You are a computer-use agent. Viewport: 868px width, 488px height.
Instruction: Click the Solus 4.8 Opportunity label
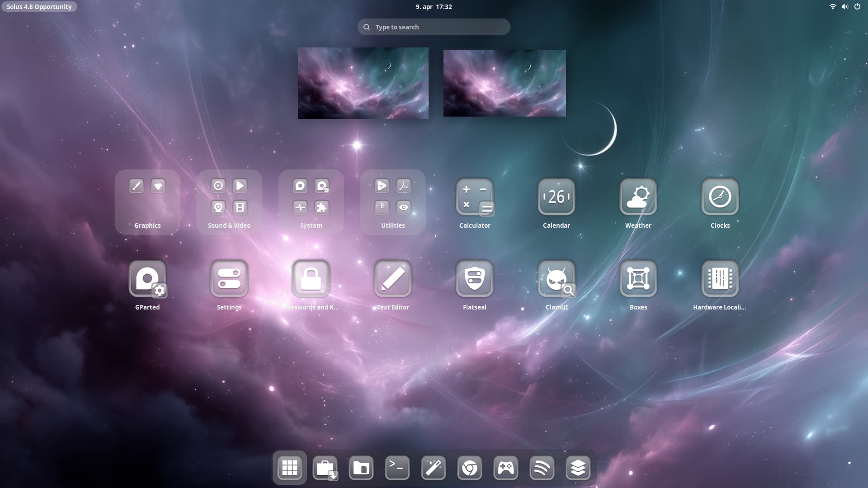point(39,7)
